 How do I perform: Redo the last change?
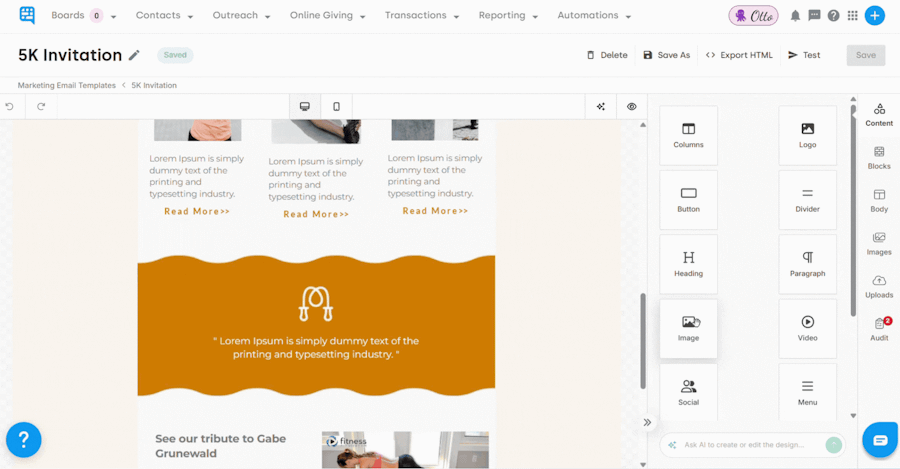coord(41,106)
